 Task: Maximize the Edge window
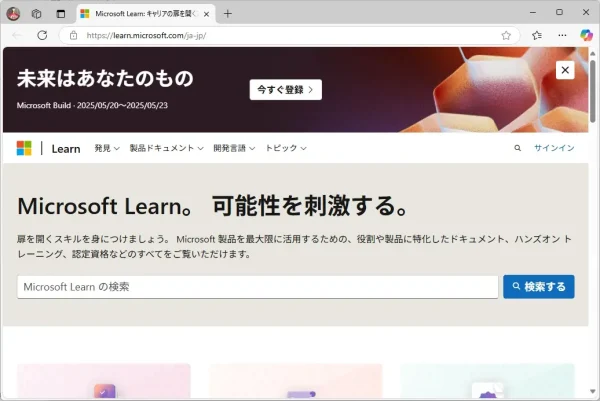click(x=559, y=12)
